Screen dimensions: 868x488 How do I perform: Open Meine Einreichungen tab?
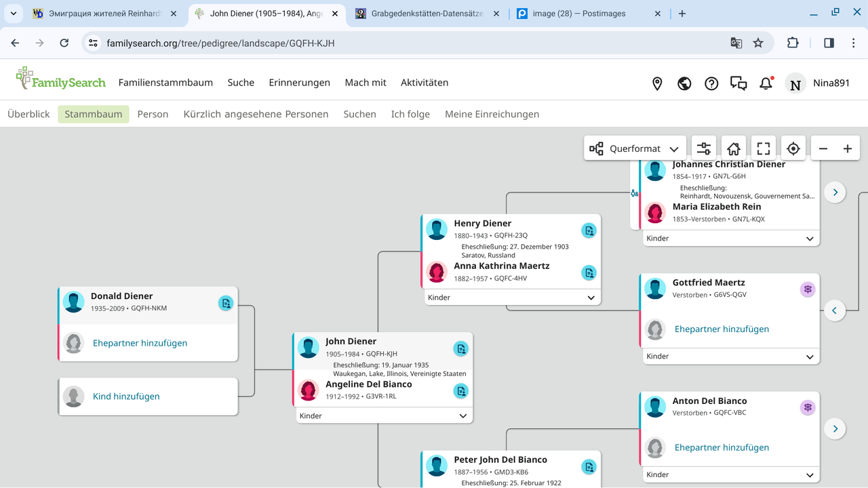[492, 114]
